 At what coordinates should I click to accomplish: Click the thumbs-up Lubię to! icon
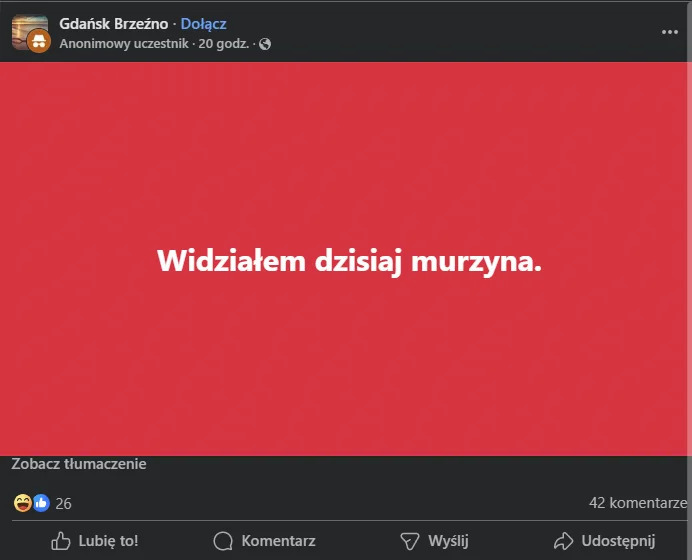click(60, 541)
